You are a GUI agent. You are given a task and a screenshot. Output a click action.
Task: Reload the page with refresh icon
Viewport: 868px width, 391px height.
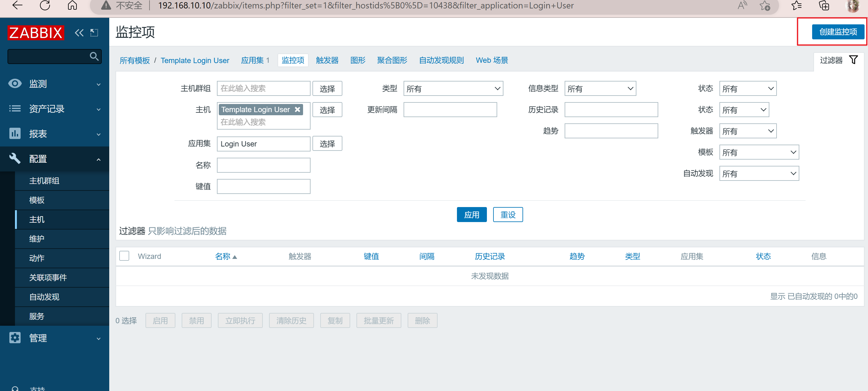(x=45, y=5)
